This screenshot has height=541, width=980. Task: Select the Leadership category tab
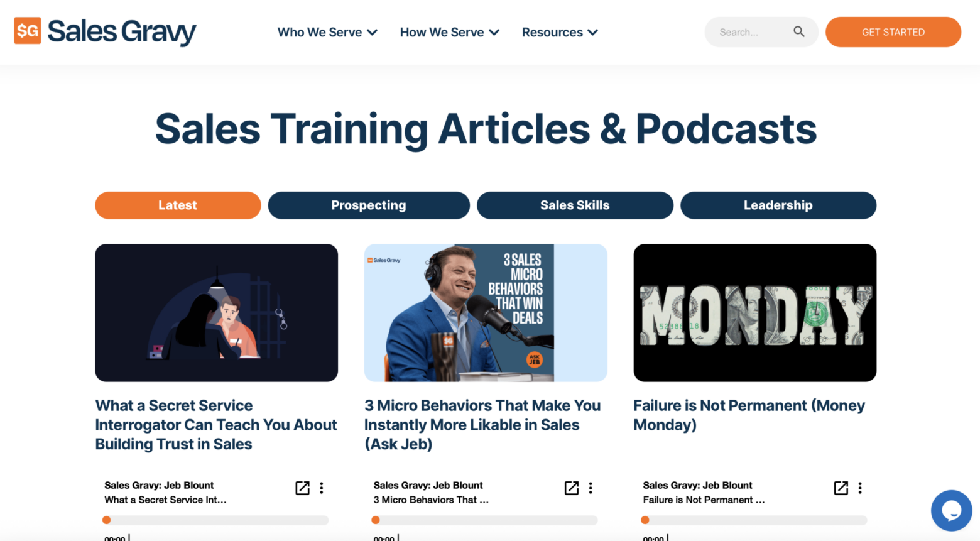[x=778, y=205]
